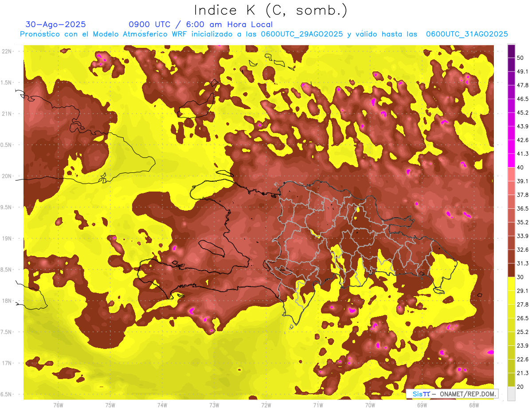Click the '26.5' value on the color scale

tap(523, 318)
